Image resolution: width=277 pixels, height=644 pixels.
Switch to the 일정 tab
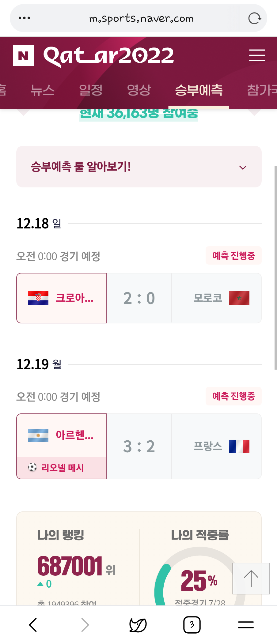click(91, 90)
